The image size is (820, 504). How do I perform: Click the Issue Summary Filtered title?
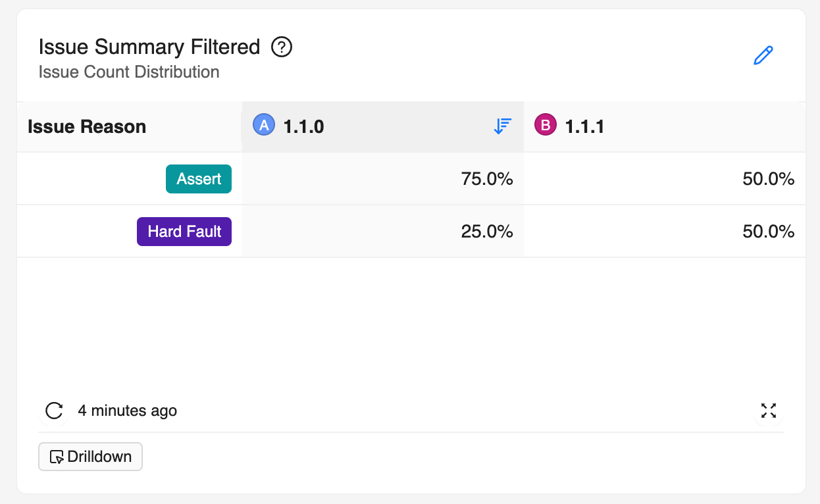[x=149, y=47]
